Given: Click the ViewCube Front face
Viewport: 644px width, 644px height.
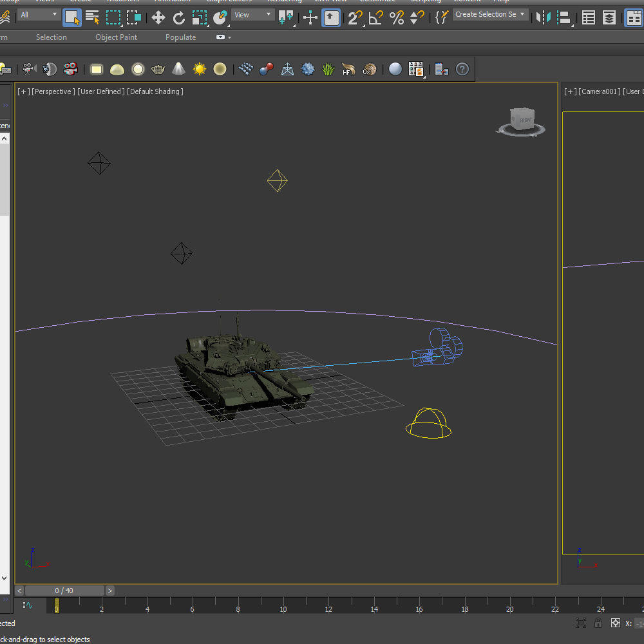Looking at the screenshot, I should click(x=526, y=120).
